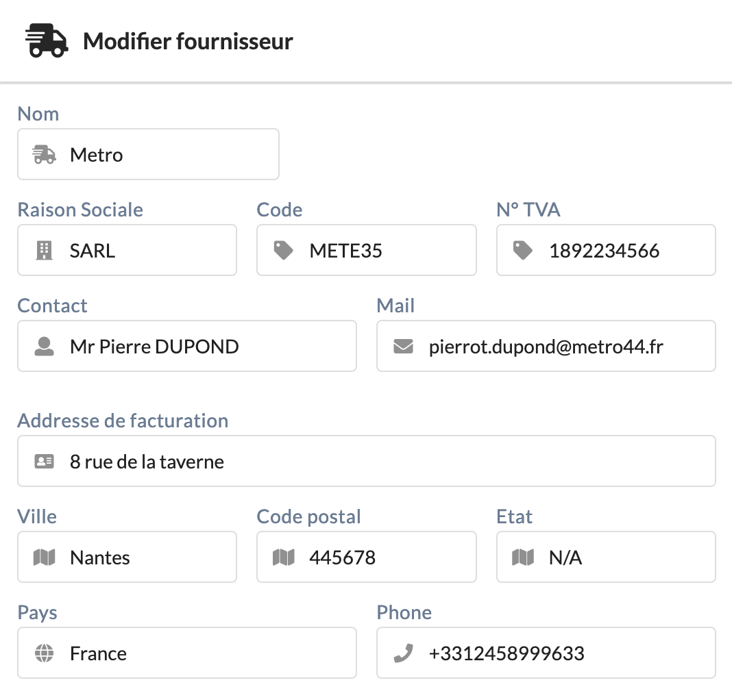Viewport: 732px width, 700px height.
Task: Click the Modifier fournisseur heading
Action: tap(188, 41)
